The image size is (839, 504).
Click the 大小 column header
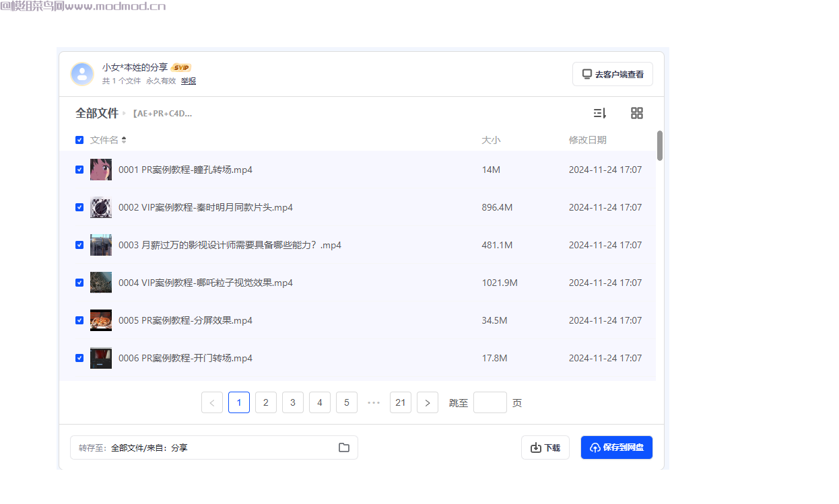pyautogui.click(x=491, y=140)
